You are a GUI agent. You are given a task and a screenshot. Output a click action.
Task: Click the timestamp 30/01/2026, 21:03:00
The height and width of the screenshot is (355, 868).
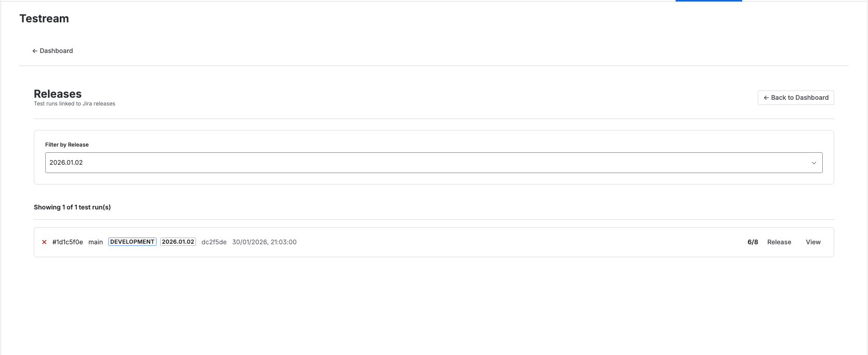click(x=264, y=242)
